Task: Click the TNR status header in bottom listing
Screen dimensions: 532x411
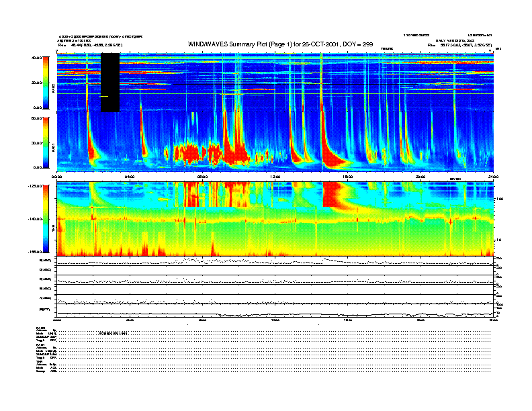Action: (39, 361)
